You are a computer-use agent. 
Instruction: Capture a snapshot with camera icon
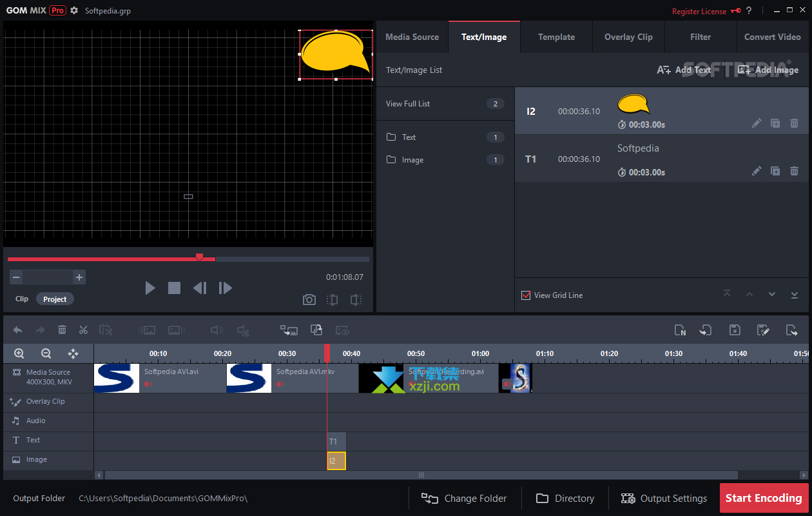coord(309,300)
